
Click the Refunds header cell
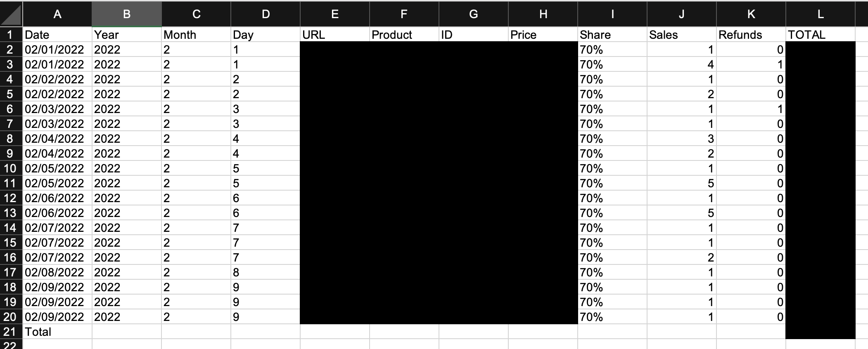(751, 35)
